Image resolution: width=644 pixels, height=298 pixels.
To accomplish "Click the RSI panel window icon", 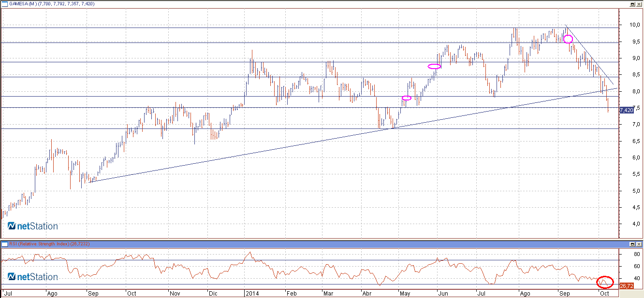I will pos(5,244).
